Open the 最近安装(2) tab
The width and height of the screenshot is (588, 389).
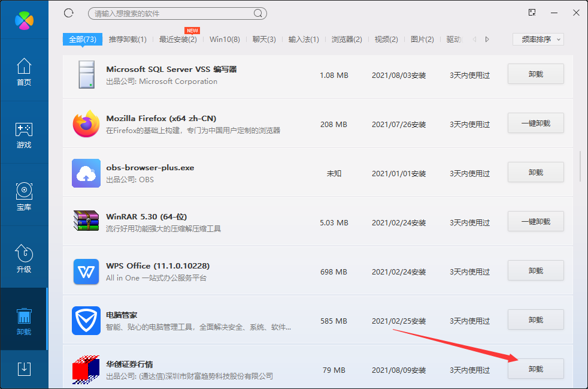pyautogui.click(x=178, y=40)
